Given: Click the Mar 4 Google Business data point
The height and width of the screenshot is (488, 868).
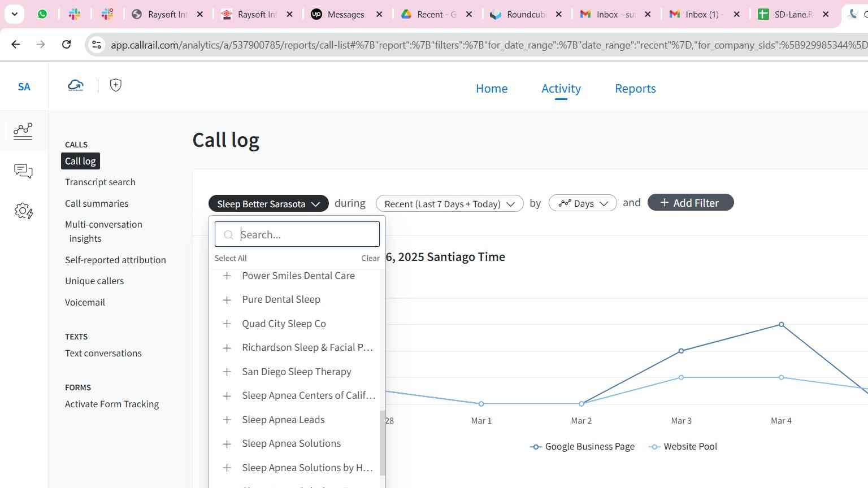Looking at the screenshot, I should click(x=782, y=324).
